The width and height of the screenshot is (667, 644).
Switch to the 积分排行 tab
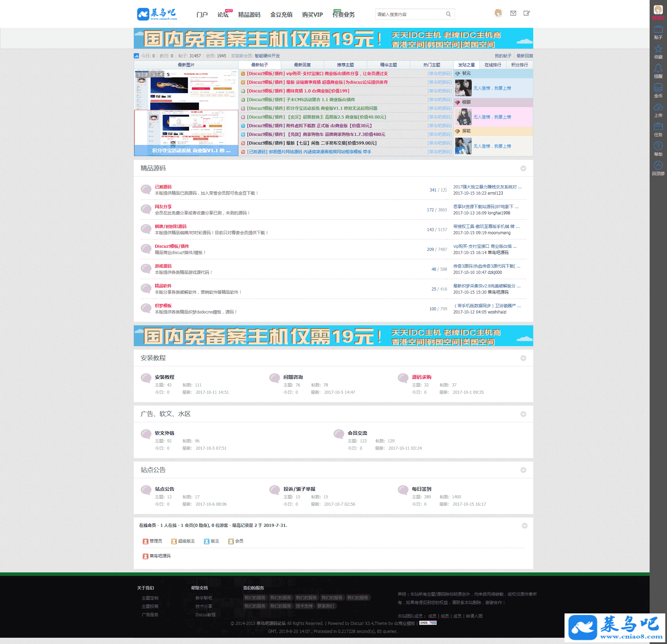[x=519, y=65]
